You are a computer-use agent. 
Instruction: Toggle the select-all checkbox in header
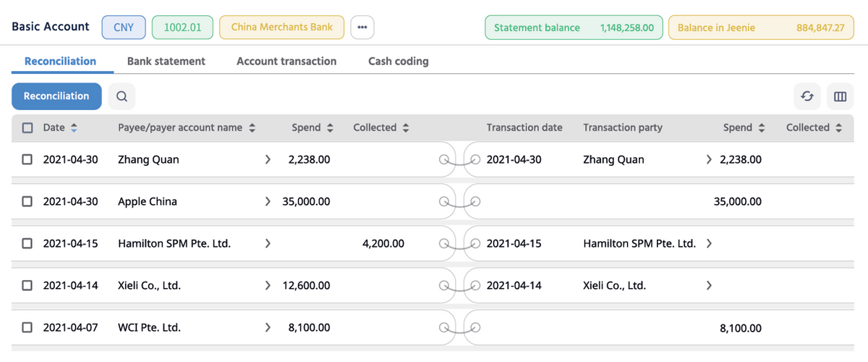[x=27, y=128]
